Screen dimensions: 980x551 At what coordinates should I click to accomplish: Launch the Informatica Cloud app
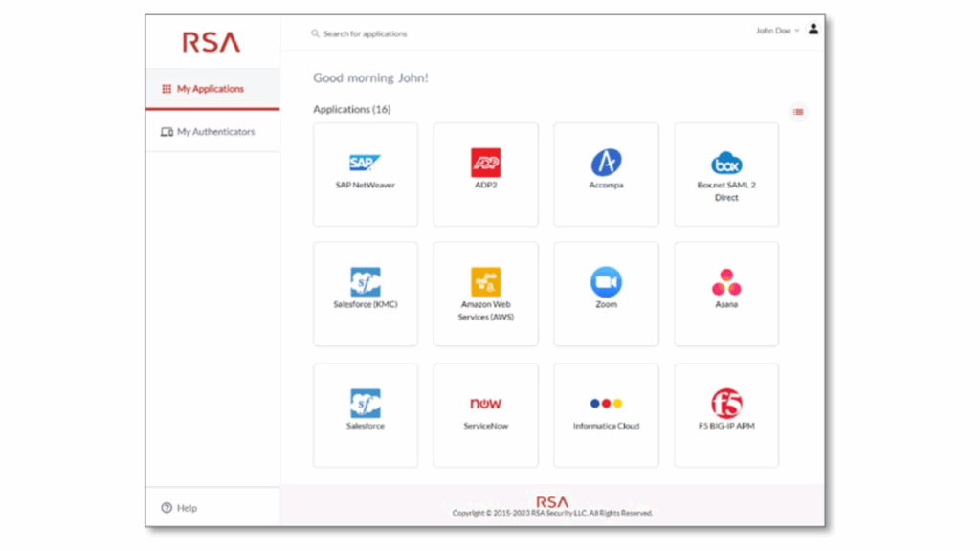point(606,413)
